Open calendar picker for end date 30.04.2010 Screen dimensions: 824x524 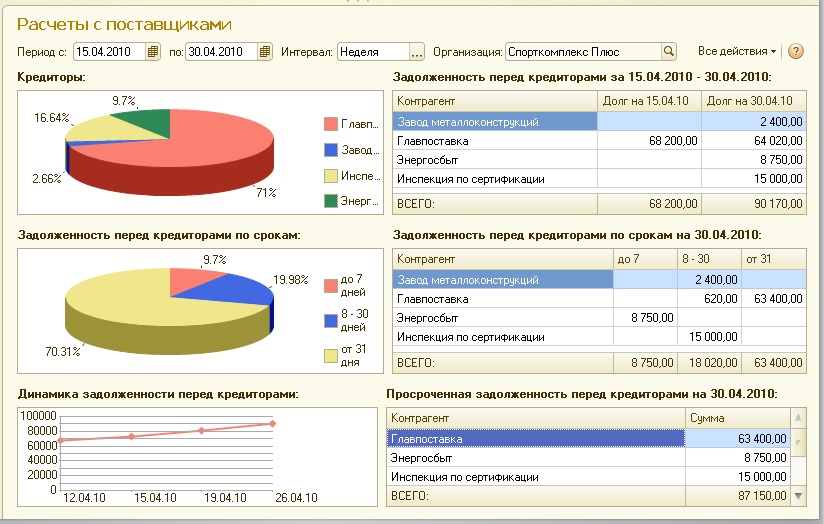(265, 52)
